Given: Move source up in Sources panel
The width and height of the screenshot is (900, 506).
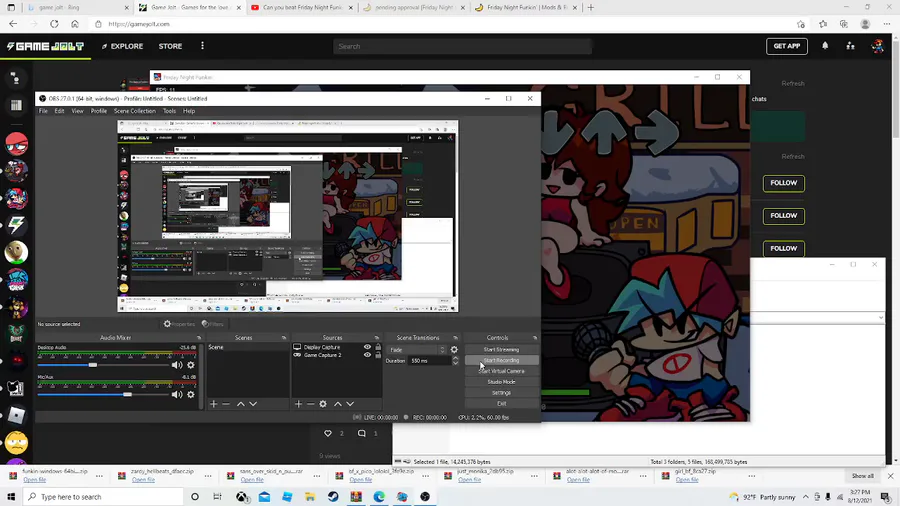Looking at the screenshot, I should [338, 404].
